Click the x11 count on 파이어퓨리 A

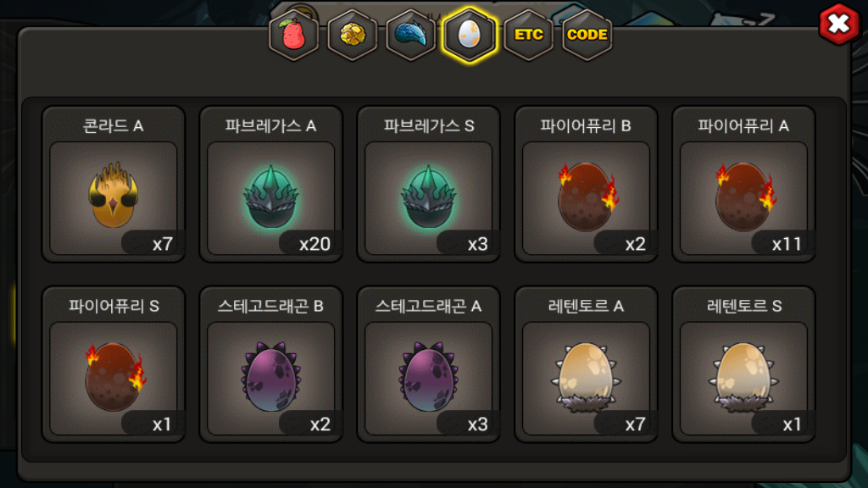787,244
